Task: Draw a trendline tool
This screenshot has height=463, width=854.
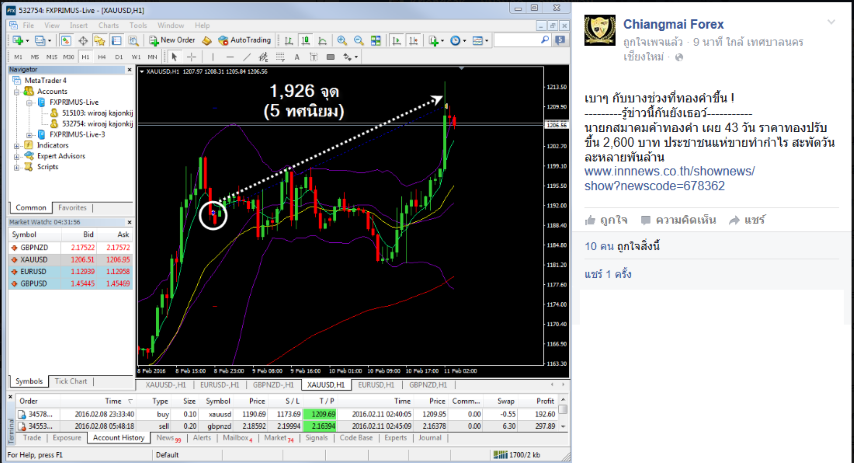Action: click(247, 57)
